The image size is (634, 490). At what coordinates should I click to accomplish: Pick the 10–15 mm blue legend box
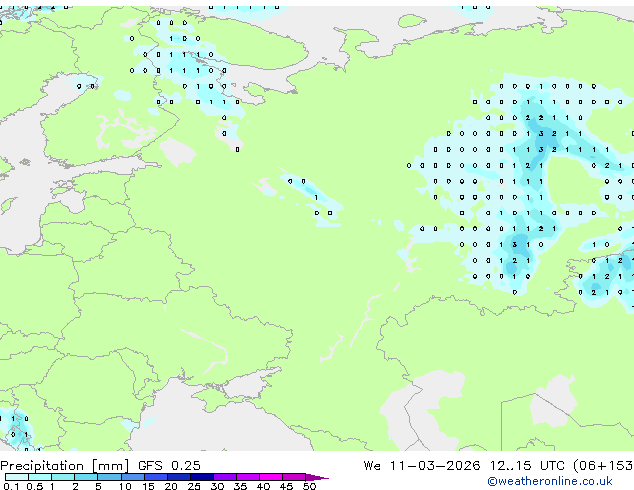click(x=132, y=477)
